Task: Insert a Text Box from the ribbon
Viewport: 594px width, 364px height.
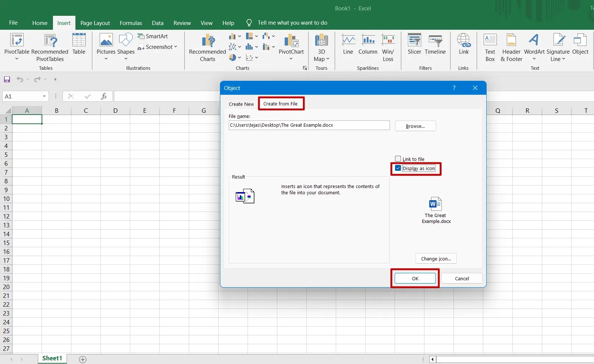Action: 490,40
